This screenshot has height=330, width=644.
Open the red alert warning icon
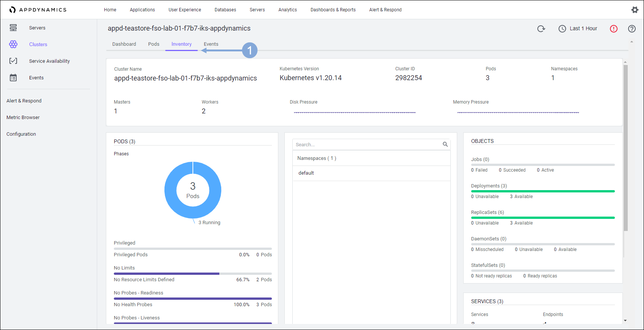click(x=613, y=29)
